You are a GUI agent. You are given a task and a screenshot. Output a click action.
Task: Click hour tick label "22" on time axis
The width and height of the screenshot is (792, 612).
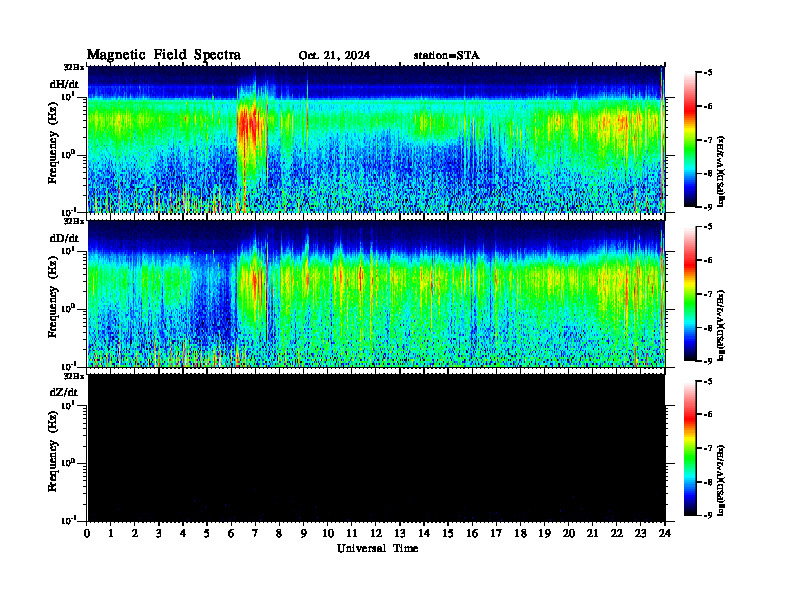[x=617, y=533]
